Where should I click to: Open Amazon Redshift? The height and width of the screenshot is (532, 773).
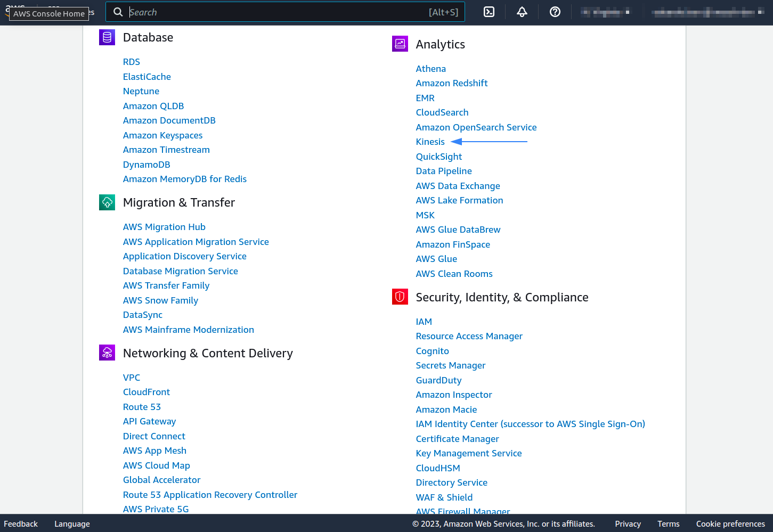pos(452,83)
